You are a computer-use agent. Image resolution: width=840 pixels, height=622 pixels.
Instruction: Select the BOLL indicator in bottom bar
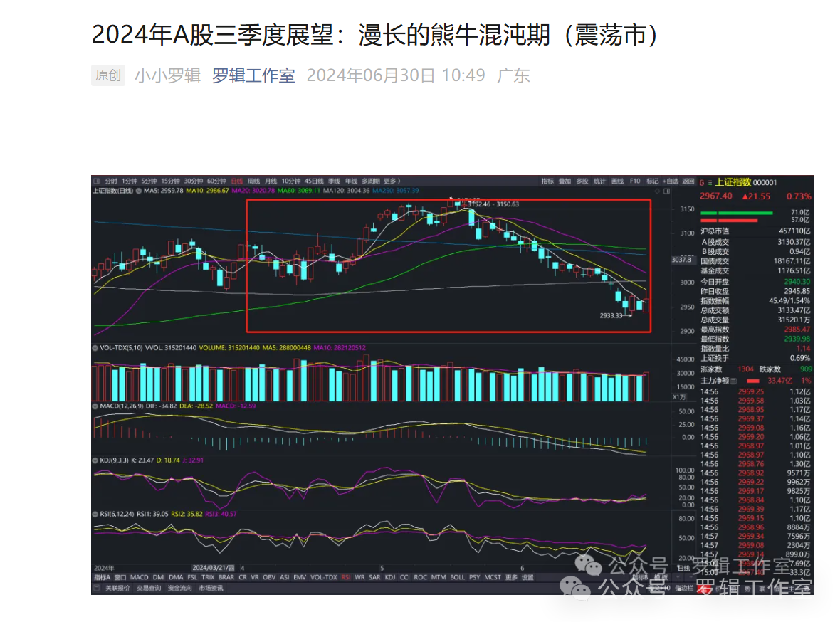(x=458, y=578)
